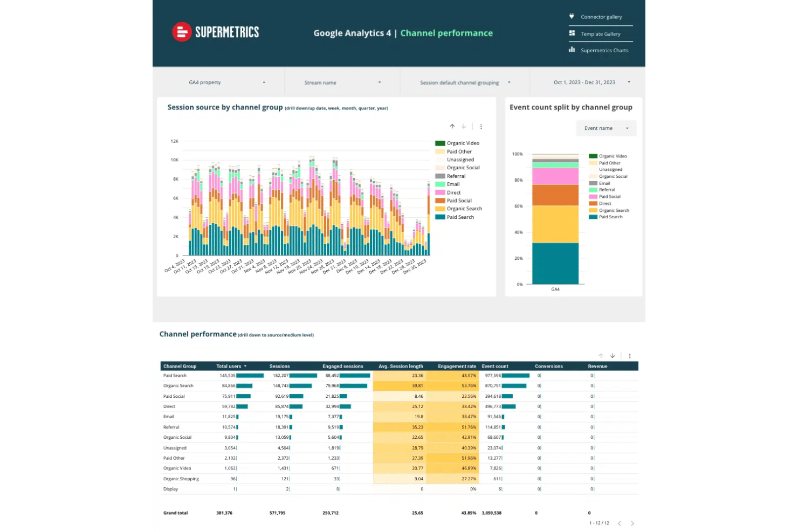
Task: Select the pink Direct segment of GA4 bar
Action: coord(555,176)
